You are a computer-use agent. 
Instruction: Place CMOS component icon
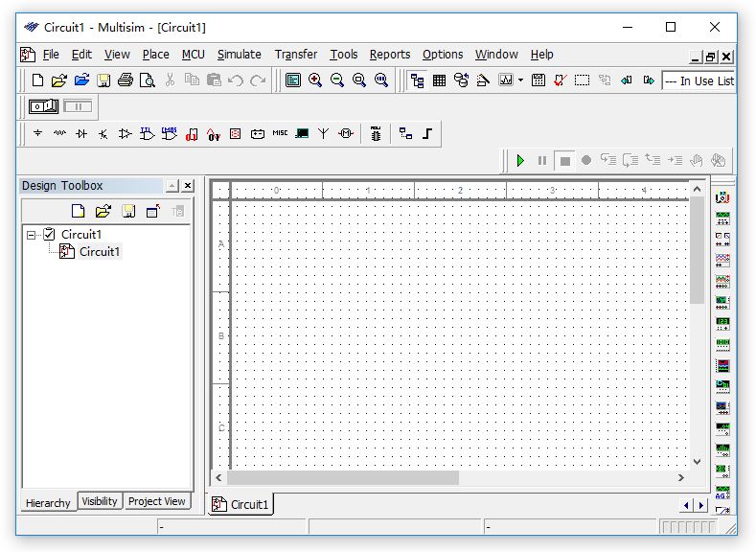point(170,133)
